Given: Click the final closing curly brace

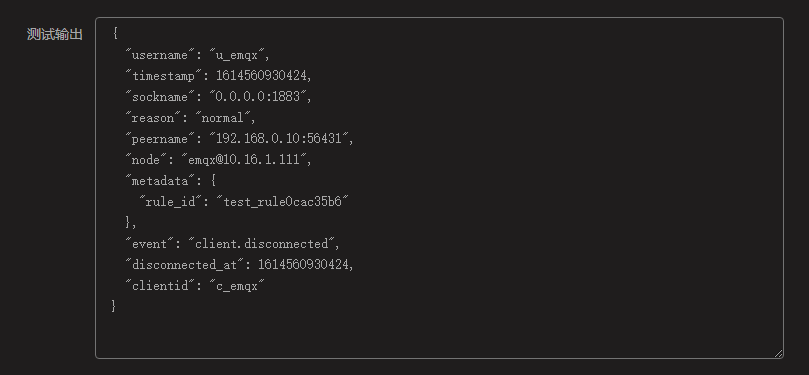Looking at the screenshot, I should pos(114,306).
